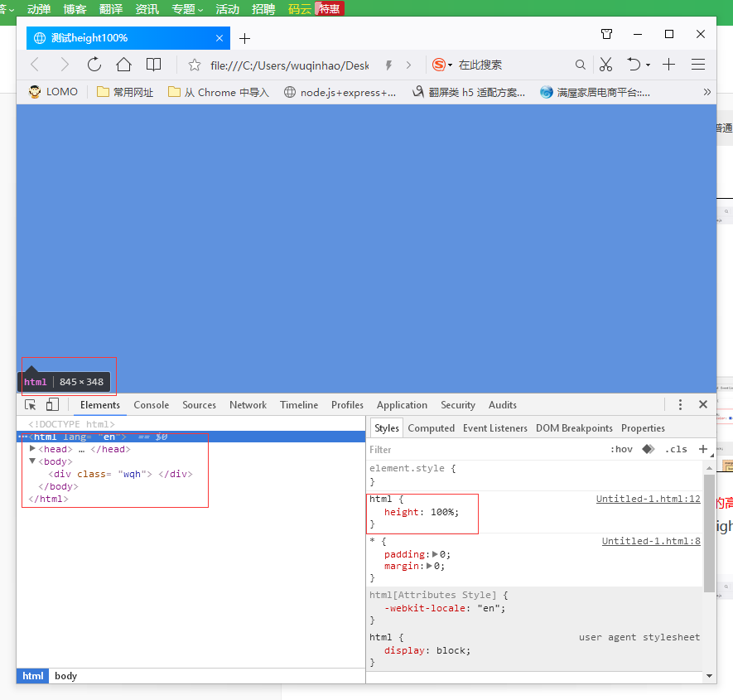The image size is (733, 700).
Task: Collapse the body element node
Action: (32, 461)
